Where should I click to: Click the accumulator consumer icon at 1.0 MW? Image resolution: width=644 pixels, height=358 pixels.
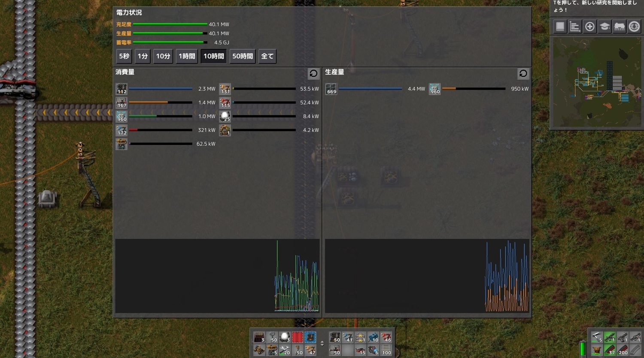pos(122,116)
